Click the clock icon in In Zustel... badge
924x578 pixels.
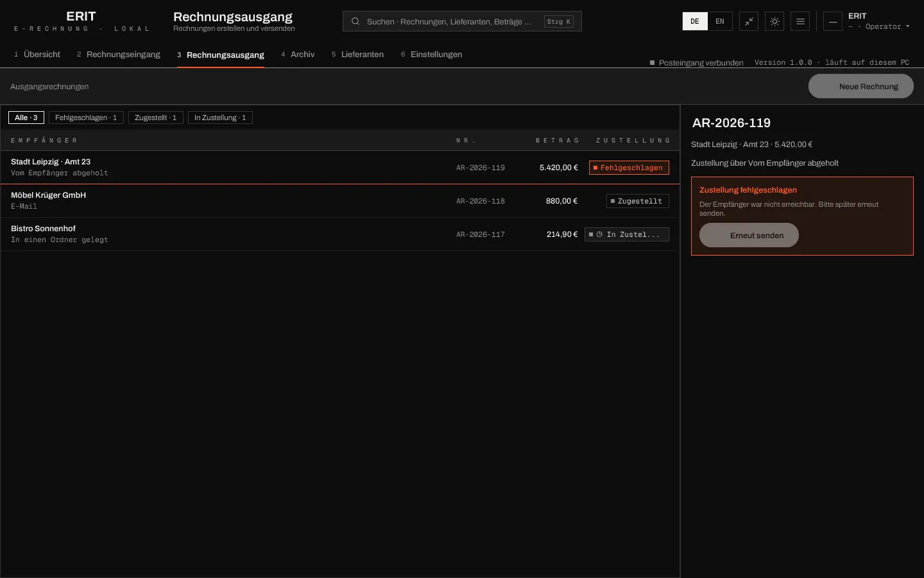pyautogui.click(x=599, y=234)
